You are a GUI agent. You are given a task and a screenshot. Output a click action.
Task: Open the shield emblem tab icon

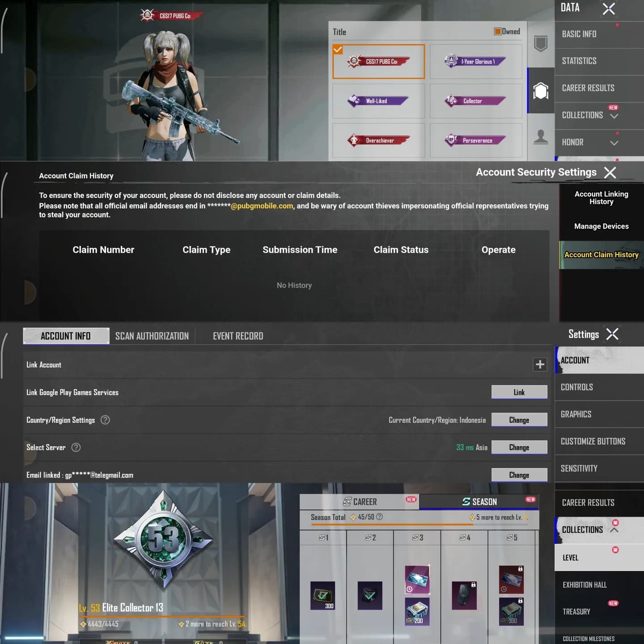(x=541, y=44)
